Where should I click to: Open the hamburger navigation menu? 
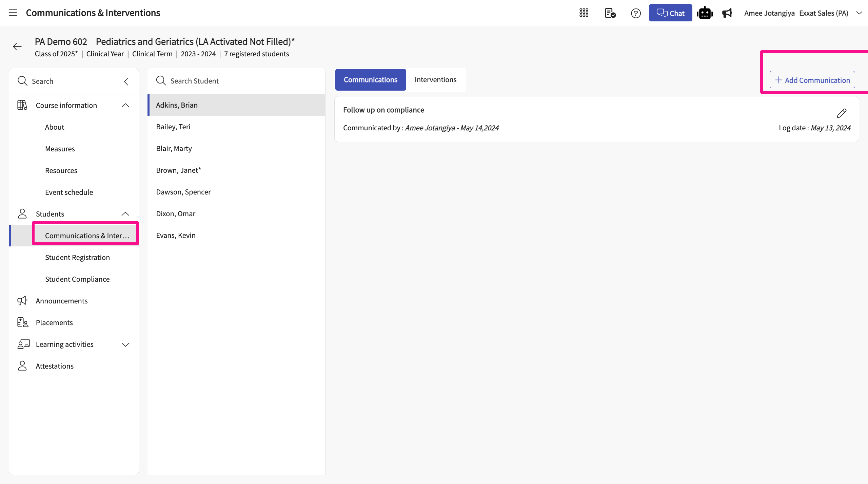[13, 13]
